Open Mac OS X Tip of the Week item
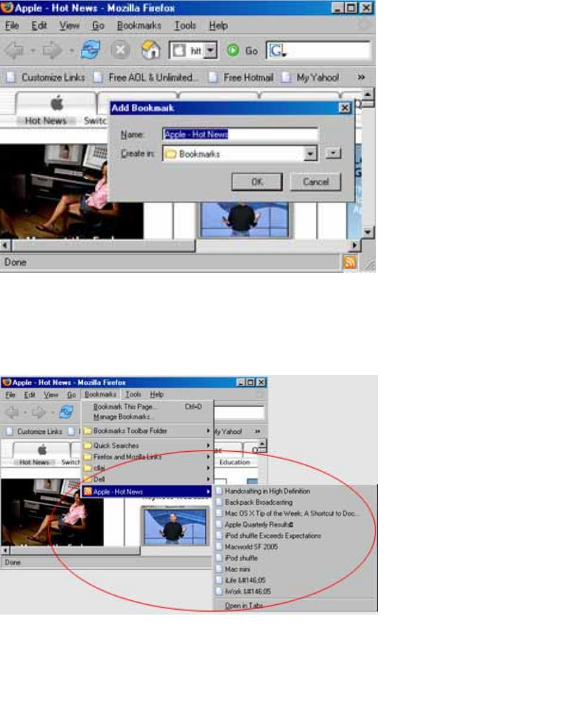565x728 pixels. (x=291, y=513)
